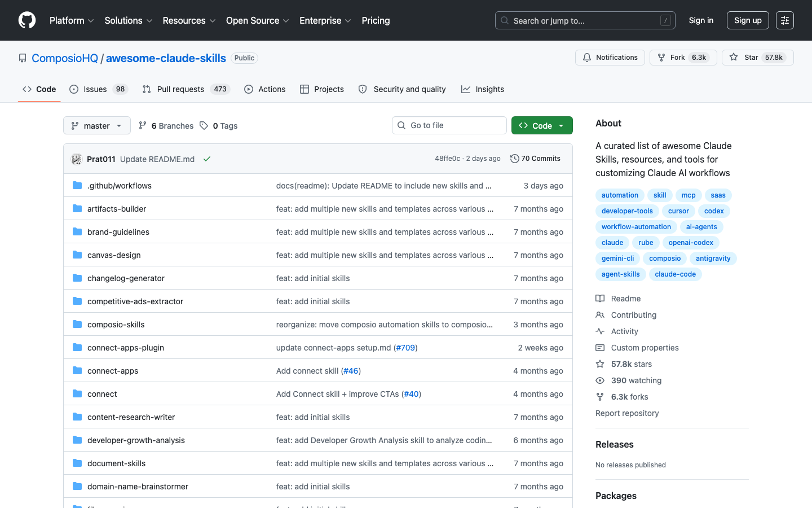Open Security and quality tab

tap(402, 89)
